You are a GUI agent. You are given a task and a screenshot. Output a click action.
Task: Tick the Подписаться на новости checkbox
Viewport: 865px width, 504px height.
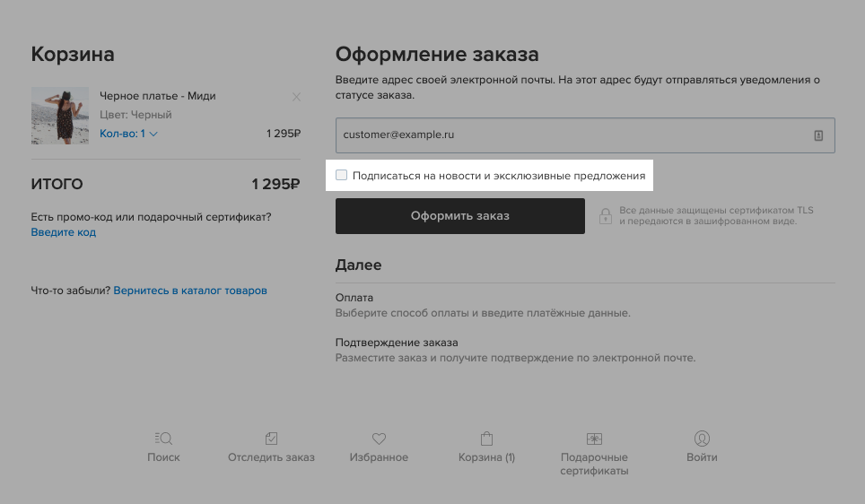[x=342, y=175]
